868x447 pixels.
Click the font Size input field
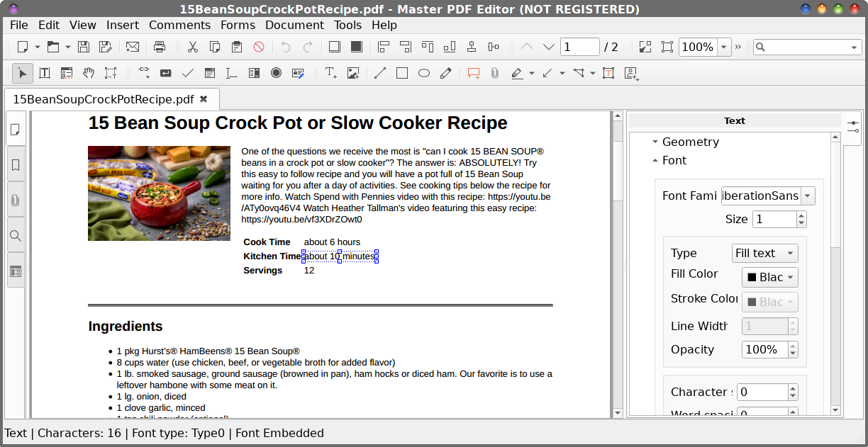[774, 219]
